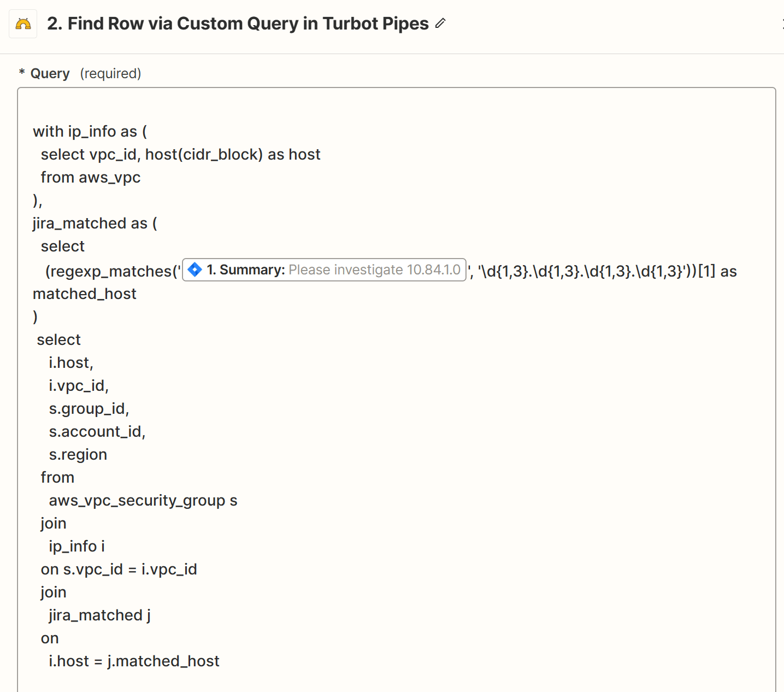Click the 'from aws_vpc' line in query
The width and height of the screenshot is (784, 692).
(x=91, y=178)
